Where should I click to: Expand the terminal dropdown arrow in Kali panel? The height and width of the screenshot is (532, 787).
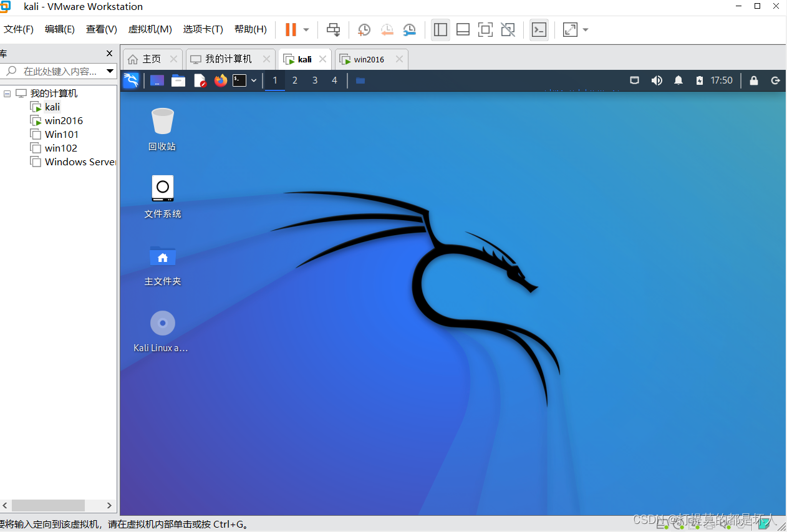(254, 80)
